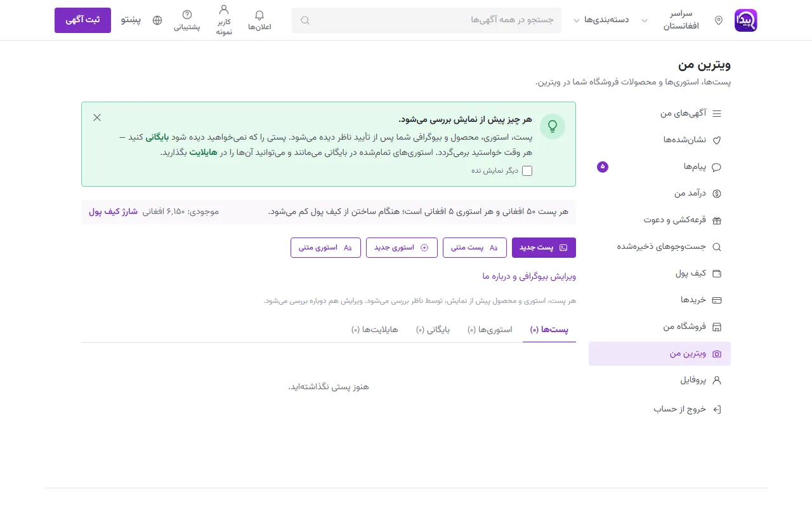Click the person icon beside پروفایل
The height and width of the screenshot is (508, 812).
tap(717, 380)
